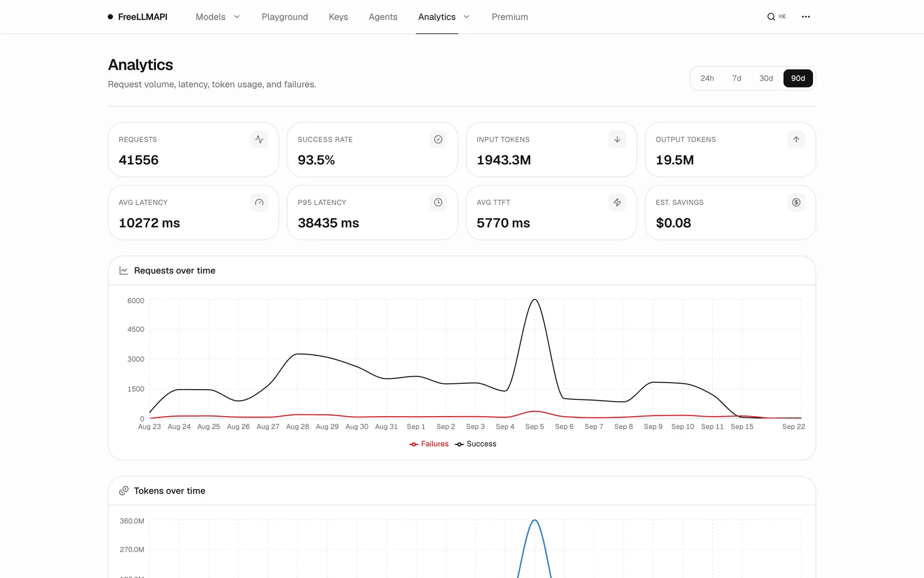This screenshot has height=578, width=924.
Task: Click the Est. Savings dollar icon
Action: [796, 202]
